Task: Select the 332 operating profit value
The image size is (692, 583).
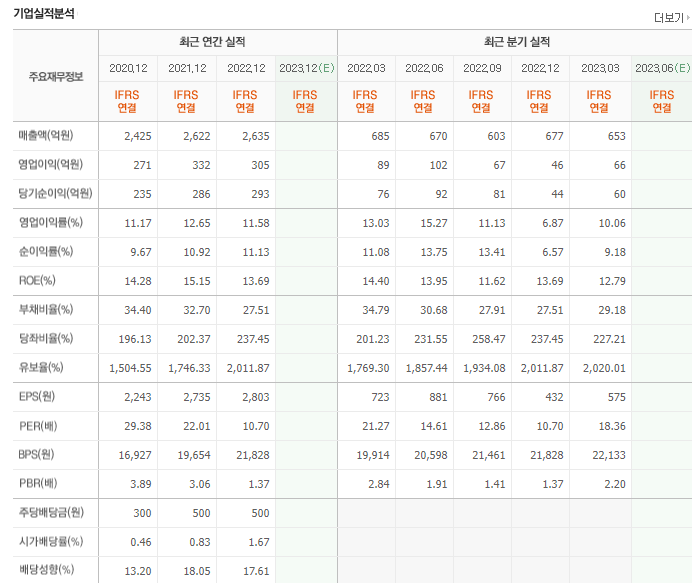Action: [201, 165]
